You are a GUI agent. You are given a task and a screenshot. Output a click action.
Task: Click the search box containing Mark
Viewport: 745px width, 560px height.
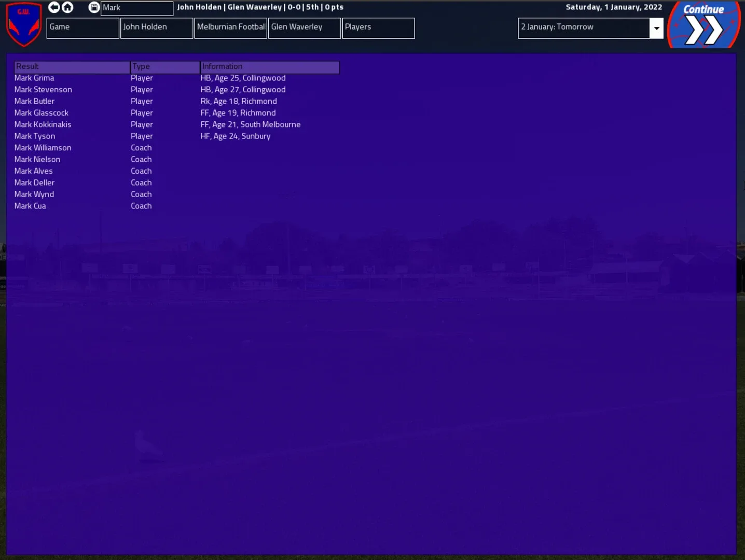[137, 8]
